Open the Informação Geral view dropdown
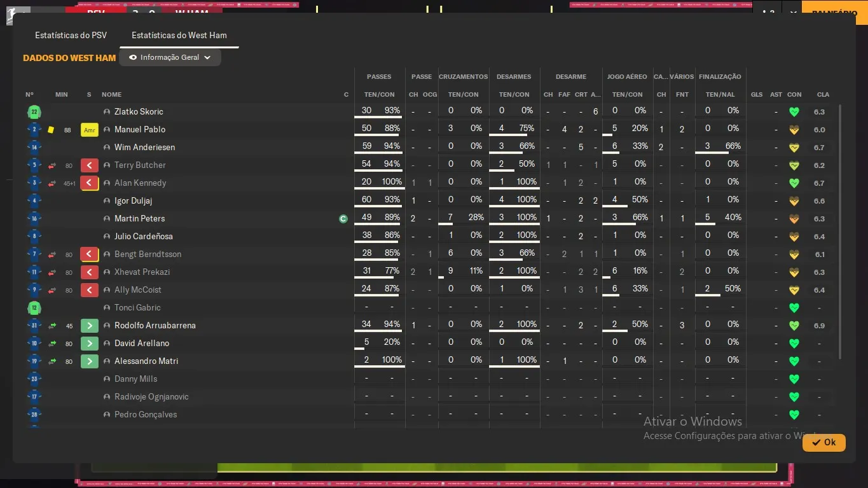 [170, 57]
